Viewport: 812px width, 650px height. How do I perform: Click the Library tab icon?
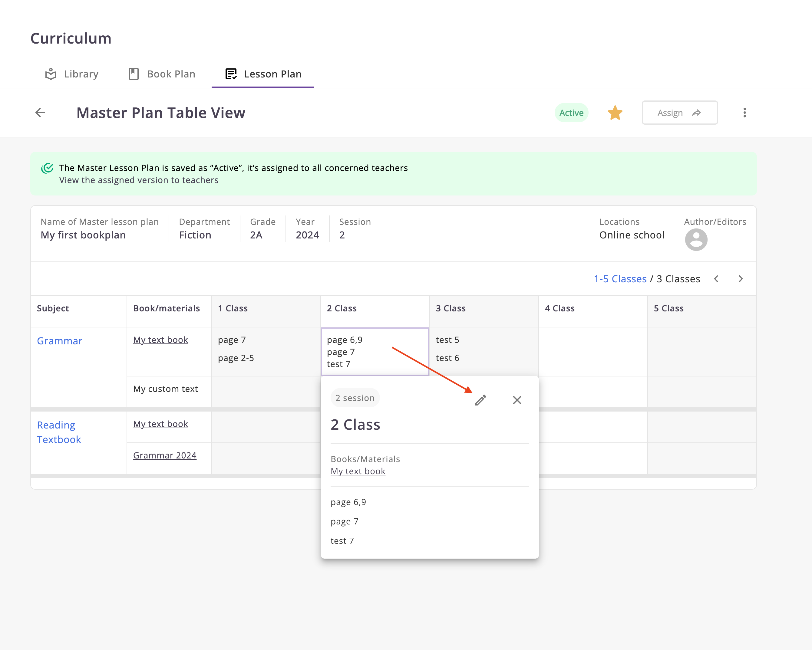51,74
